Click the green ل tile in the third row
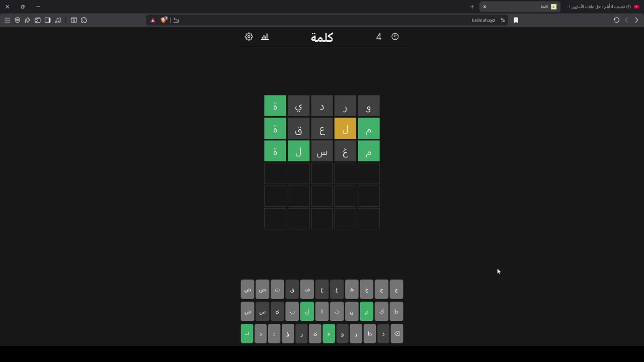 [x=299, y=151]
